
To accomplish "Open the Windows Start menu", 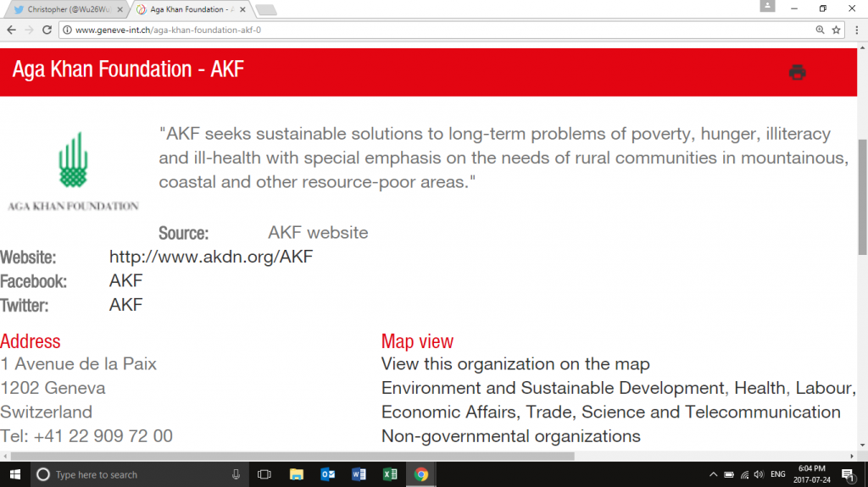I will tap(15, 474).
